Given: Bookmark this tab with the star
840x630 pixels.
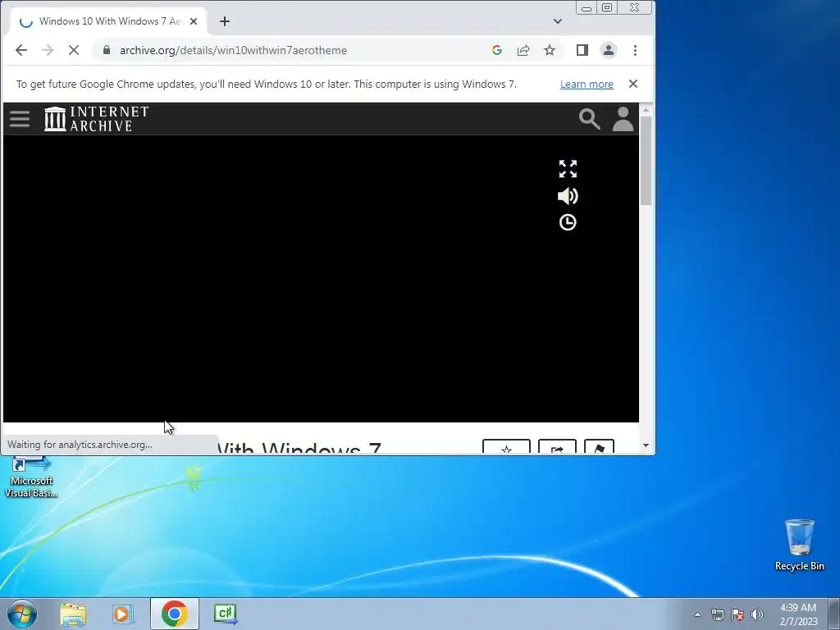Looking at the screenshot, I should (550, 50).
